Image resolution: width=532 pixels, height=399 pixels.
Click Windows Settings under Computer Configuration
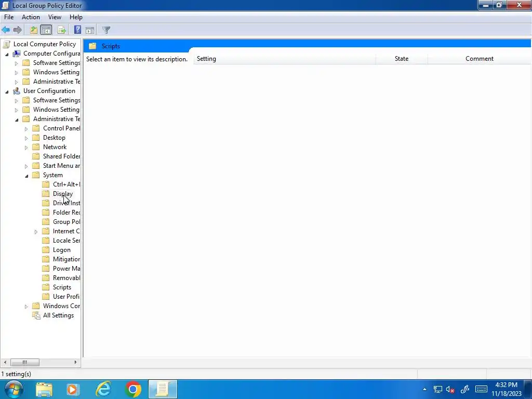[56, 72]
